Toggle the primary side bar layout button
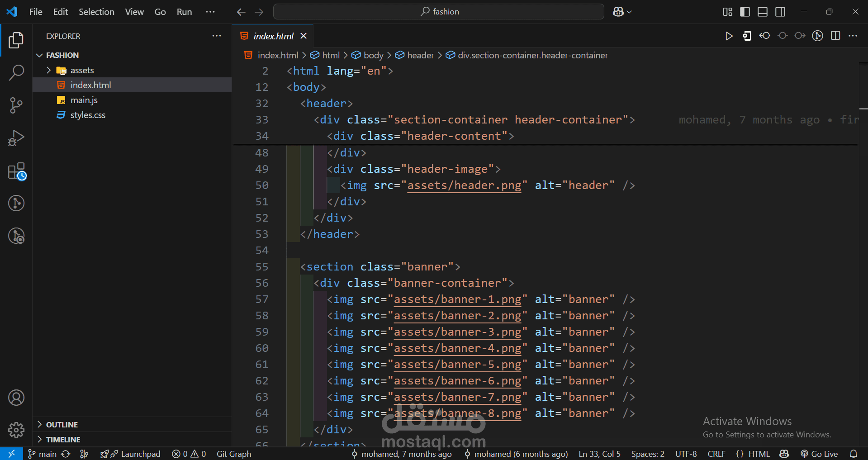868x460 pixels. point(745,12)
